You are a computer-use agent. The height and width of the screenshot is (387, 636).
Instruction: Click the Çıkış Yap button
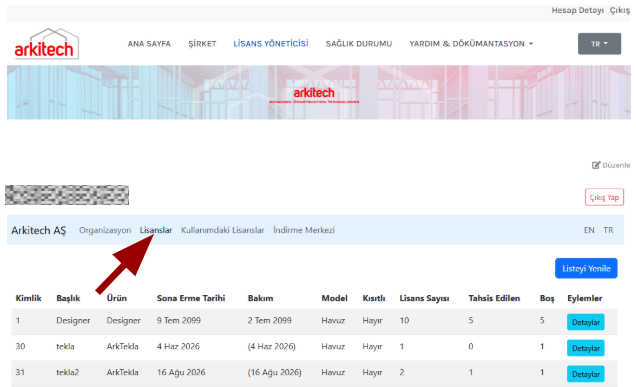(604, 198)
